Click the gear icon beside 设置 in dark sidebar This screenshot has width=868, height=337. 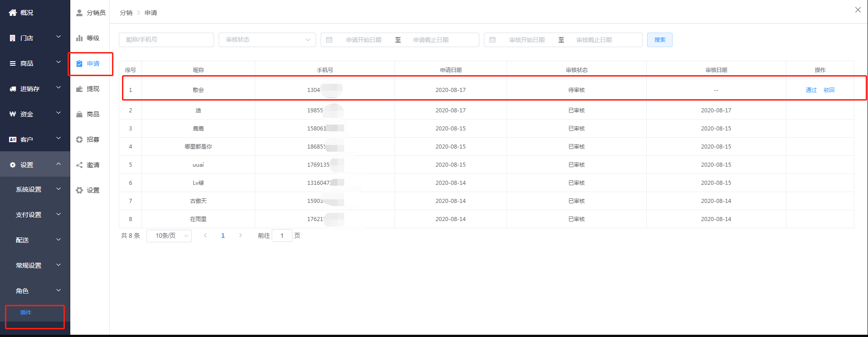(x=13, y=165)
